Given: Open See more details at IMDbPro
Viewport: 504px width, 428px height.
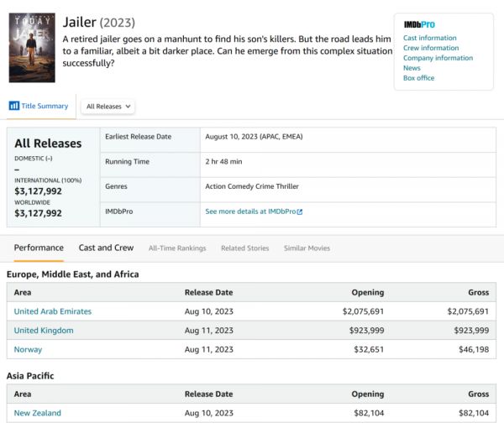Looking at the screenshot, I should tap(250, 211).
